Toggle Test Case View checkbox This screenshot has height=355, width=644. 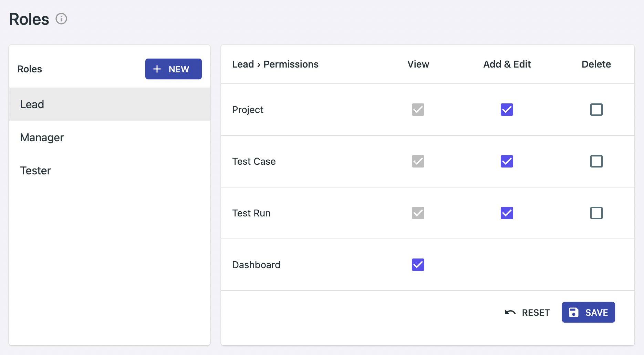418,161
